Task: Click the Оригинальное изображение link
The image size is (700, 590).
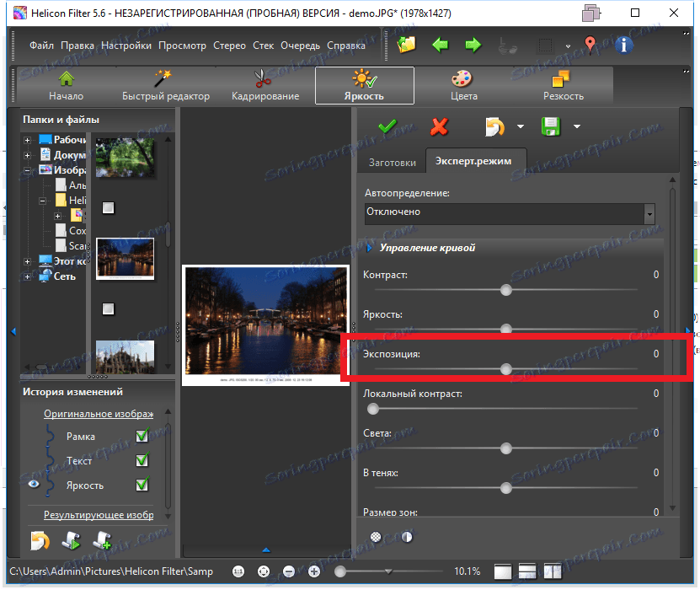Action: pos(99,414)
